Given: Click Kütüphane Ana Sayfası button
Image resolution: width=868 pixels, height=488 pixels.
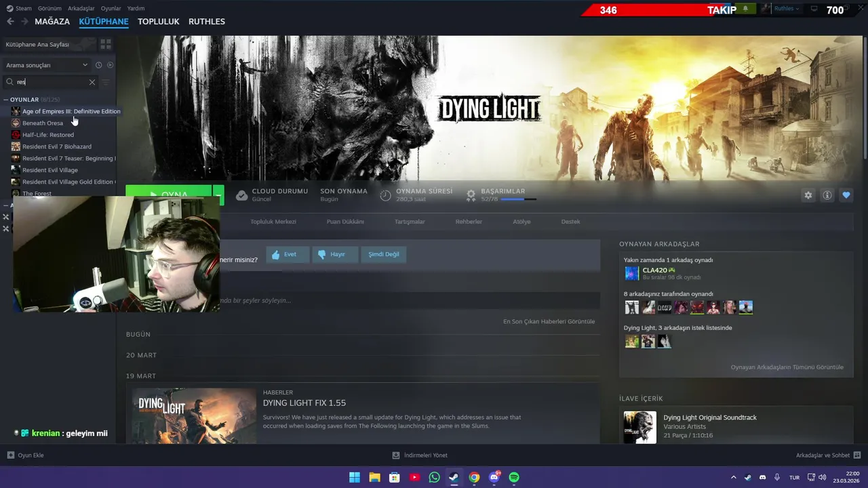Looking at the screenshot, I should [x=49, y=44].
